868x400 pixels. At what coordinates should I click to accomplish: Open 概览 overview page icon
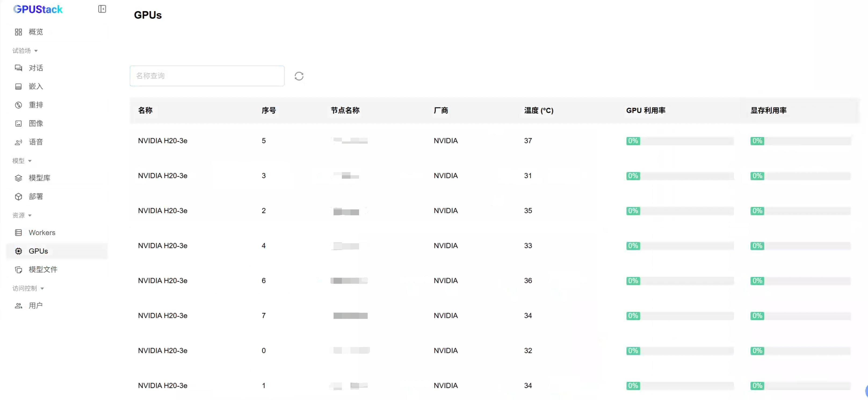coord(19,32)
